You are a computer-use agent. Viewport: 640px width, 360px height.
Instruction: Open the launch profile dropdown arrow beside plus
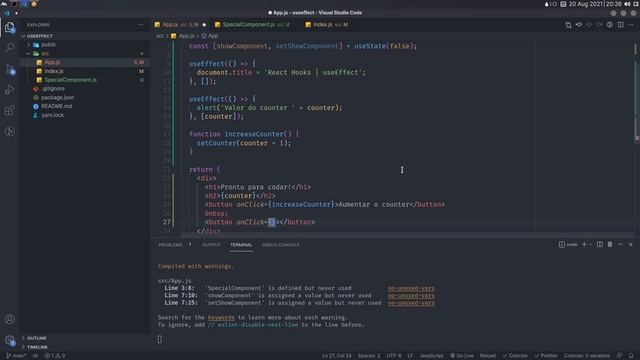click(590, 244)
